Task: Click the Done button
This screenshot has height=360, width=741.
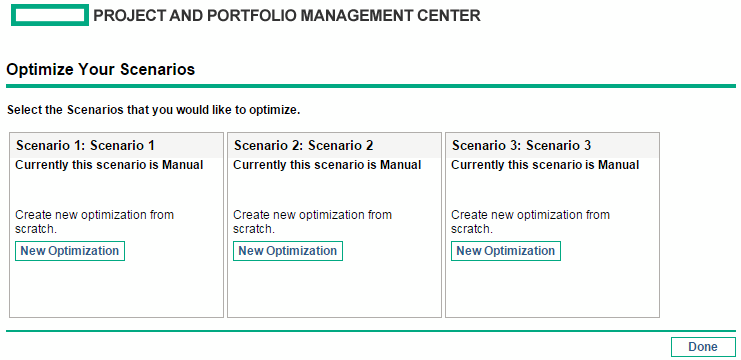Action: (x=703, y=347)
